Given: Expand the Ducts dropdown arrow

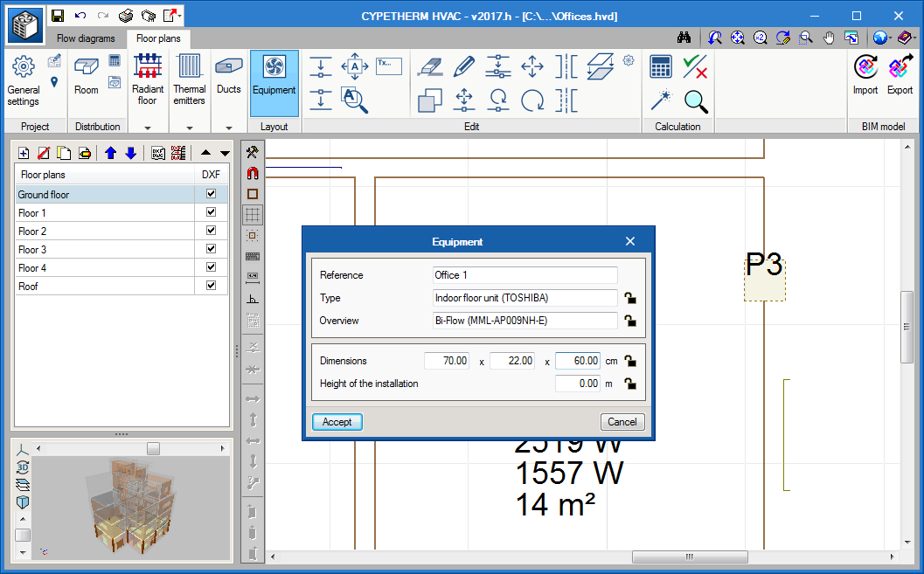Looking at the screenshot, I should pos(229,128).
